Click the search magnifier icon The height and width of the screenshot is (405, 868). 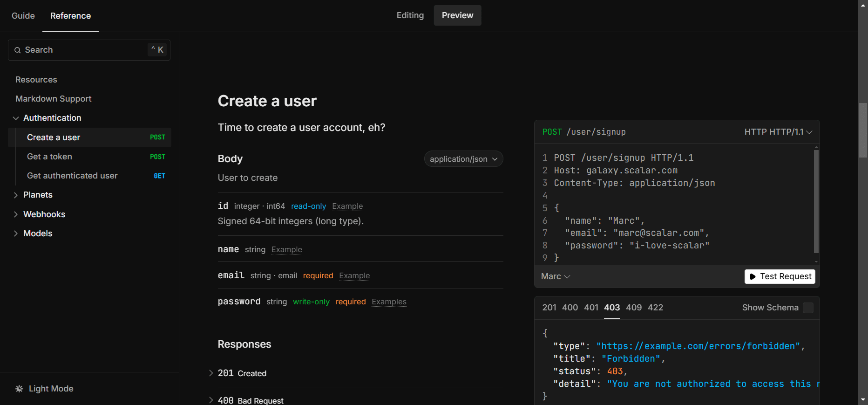tap(17, 50)
